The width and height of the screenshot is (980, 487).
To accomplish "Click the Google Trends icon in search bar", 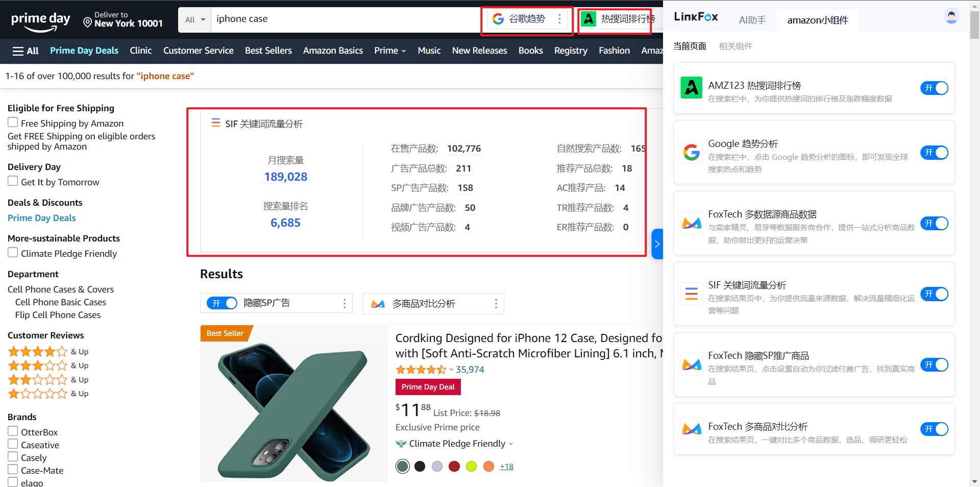I will (498, 19).
